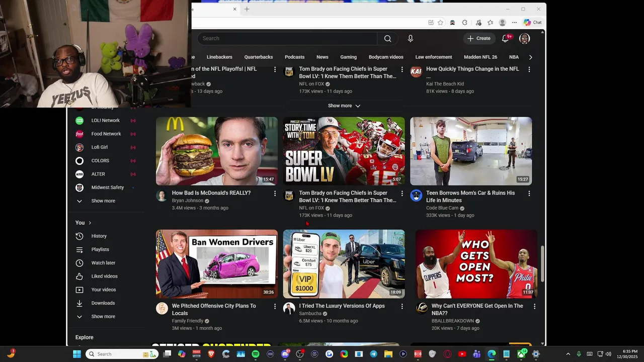Expand the You section Show more under Downloads
This screenshot has width=644, height=362.
[103, 316]
